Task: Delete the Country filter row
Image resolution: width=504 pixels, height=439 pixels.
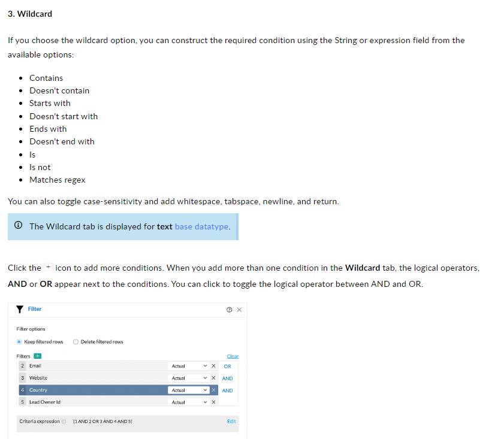Action: [x=213, y=390]
